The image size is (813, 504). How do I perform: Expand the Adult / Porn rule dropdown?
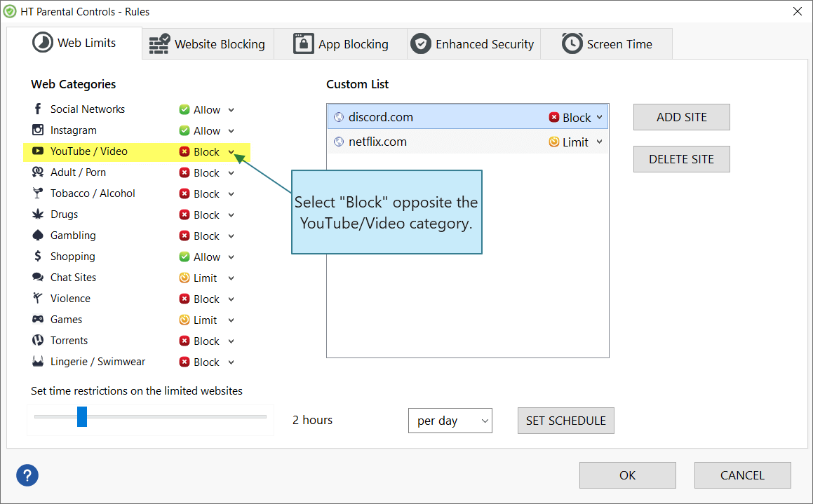(x=231, y=173)
